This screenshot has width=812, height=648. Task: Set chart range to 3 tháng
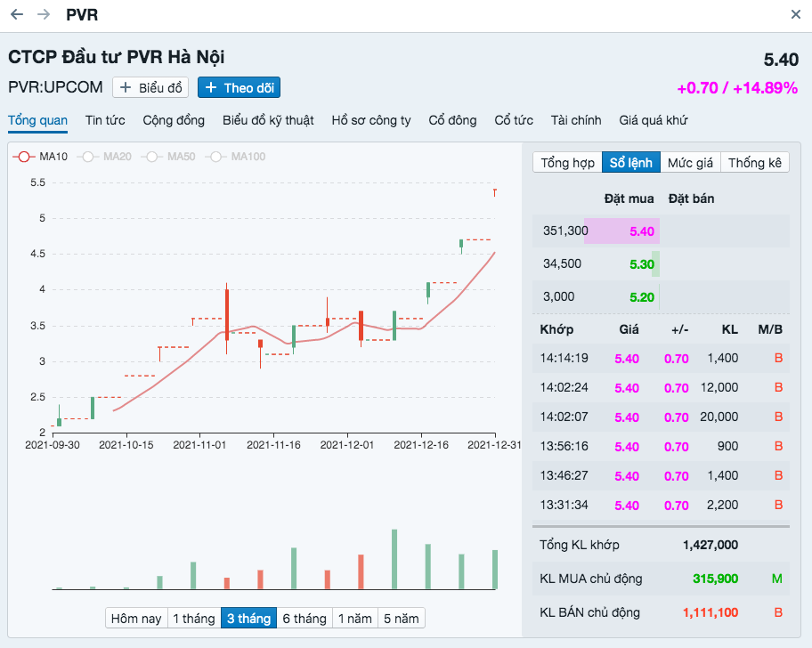[249, 618]
